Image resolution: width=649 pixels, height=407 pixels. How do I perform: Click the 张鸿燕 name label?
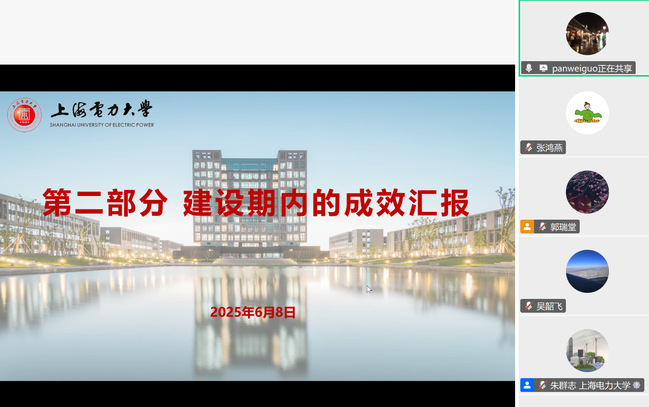(550, 147)
